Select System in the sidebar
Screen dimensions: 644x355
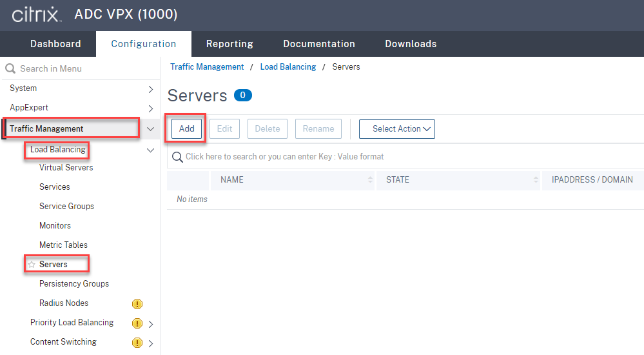pos(23,88)
